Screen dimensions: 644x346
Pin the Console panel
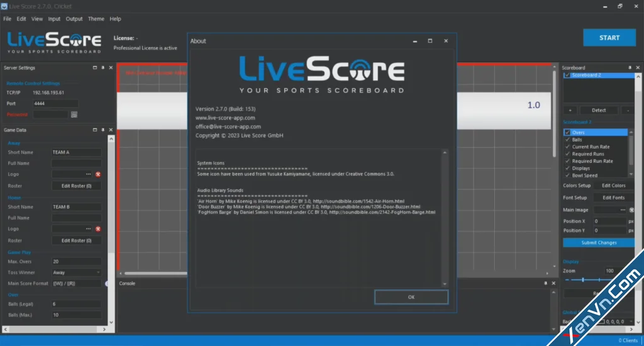tap(545, 283)
